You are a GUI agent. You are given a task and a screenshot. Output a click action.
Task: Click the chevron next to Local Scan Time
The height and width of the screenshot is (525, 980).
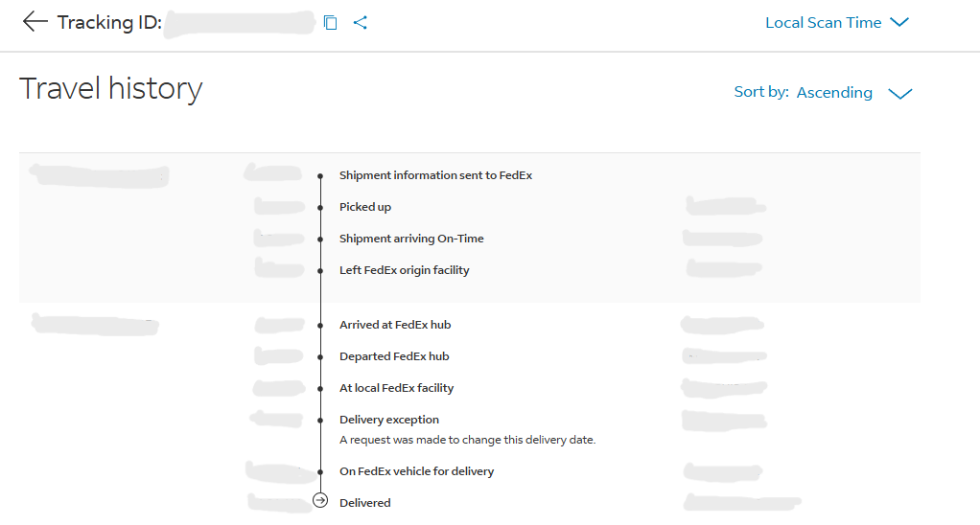[x=899, y=23]
